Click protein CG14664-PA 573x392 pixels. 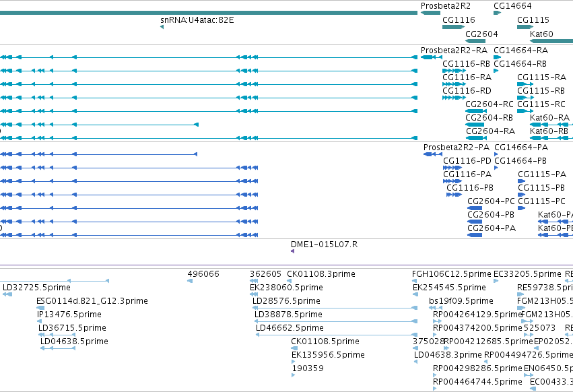click(496, 154)
